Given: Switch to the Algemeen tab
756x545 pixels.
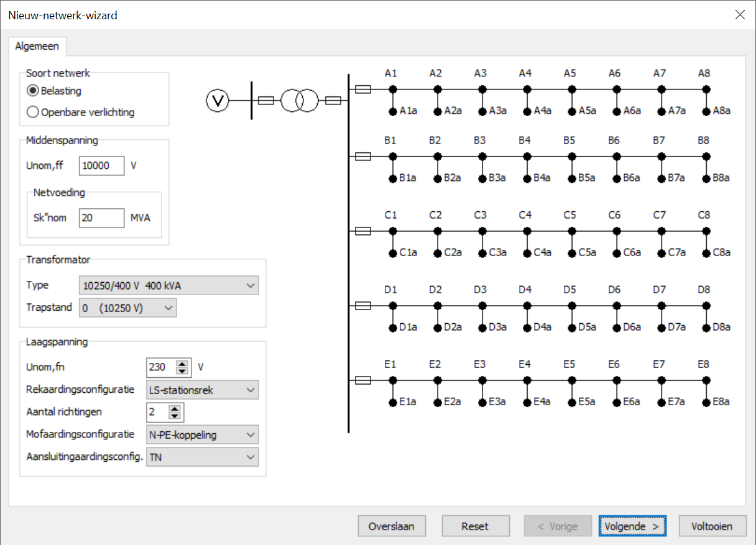Looking at the screenshot, I should click(37, 46).
